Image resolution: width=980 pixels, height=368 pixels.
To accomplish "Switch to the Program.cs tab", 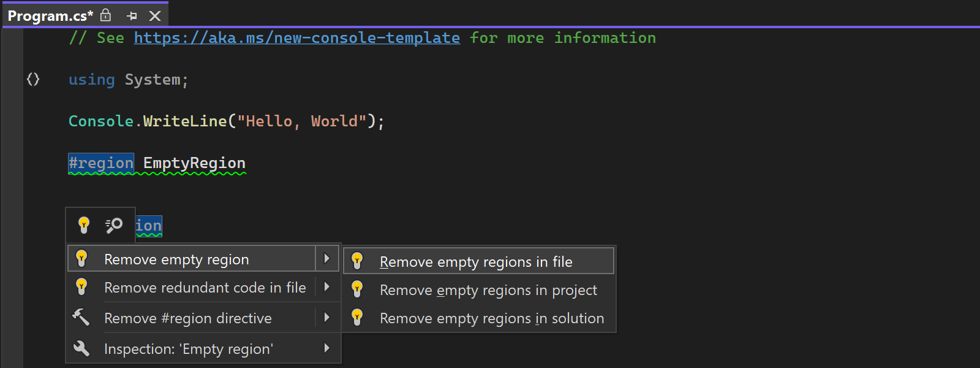I will [50, 16].
